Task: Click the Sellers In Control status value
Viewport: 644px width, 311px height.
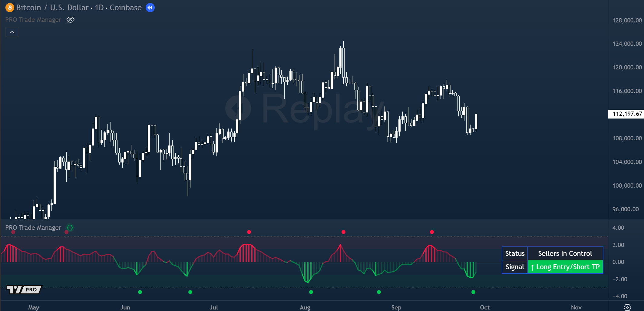Action: pyautogui.click(x=565, y=253)
